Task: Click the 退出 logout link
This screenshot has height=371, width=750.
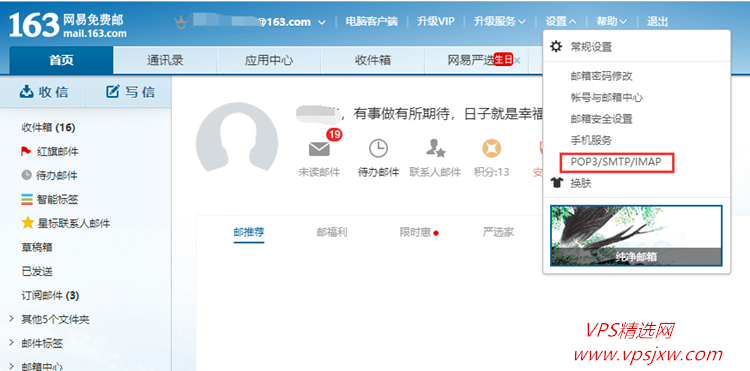Action: (657, 22)
